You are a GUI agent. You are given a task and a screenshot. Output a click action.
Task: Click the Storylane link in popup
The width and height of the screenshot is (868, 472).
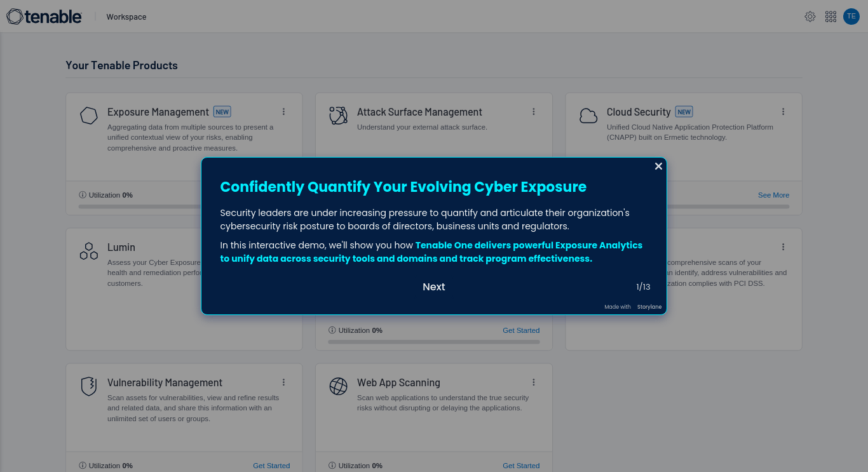click(x=649, y=307)
